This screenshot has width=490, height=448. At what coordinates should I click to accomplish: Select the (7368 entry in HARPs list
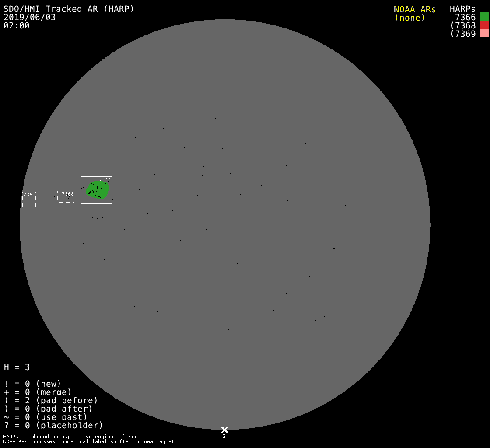[463, 26]
